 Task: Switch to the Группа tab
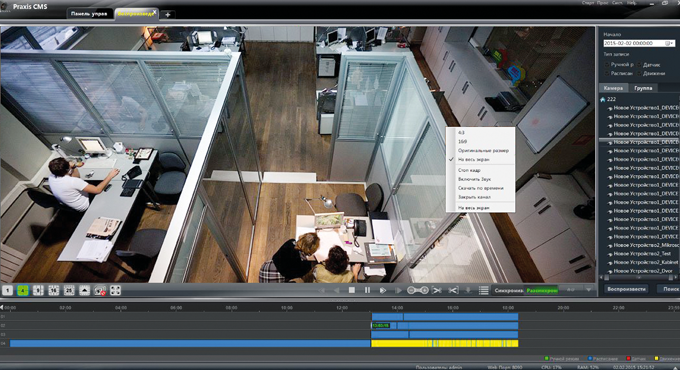coord(643,88)
